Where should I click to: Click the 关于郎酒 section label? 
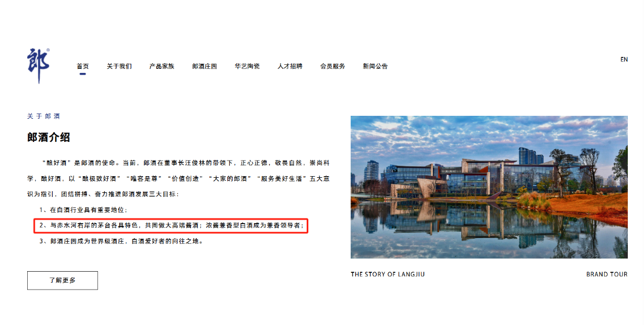(x=43, y=116)
